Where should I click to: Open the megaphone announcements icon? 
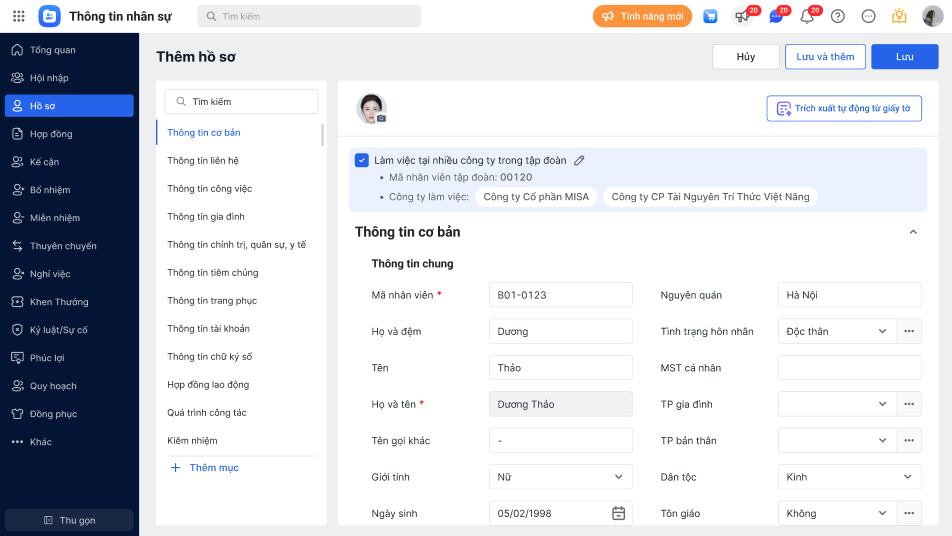741,16
